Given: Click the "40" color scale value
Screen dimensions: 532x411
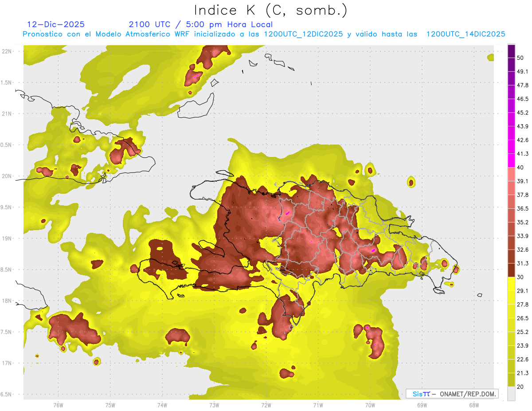Looking at the screenshot, I should (520, 168).
